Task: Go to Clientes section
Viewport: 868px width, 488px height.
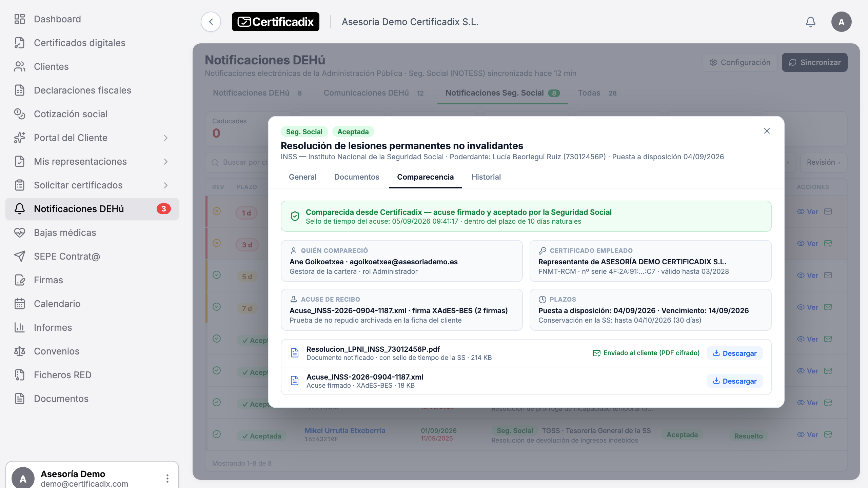Action: [x=92, y=66]
